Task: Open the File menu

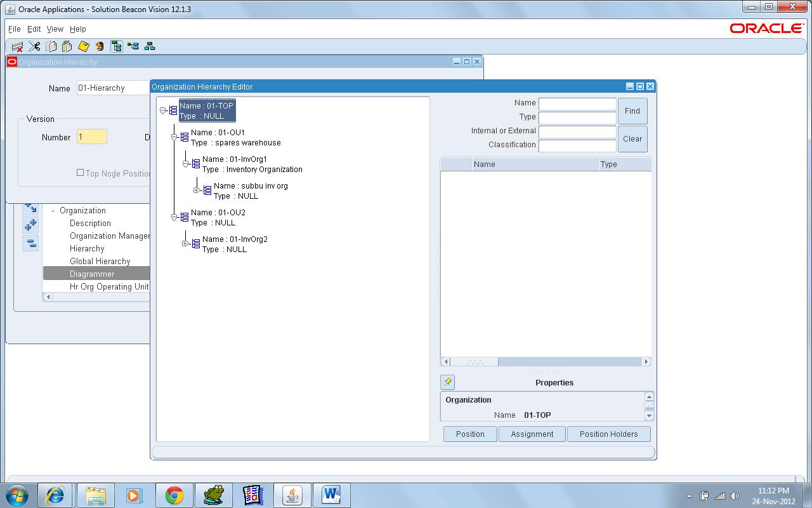Action: coord(14,29)
